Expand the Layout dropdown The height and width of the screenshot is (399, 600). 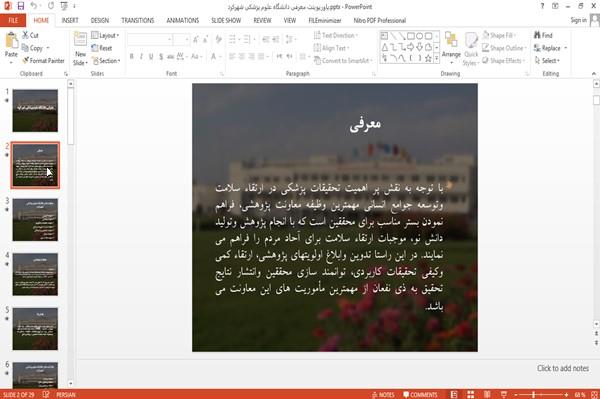click(105, 36)
